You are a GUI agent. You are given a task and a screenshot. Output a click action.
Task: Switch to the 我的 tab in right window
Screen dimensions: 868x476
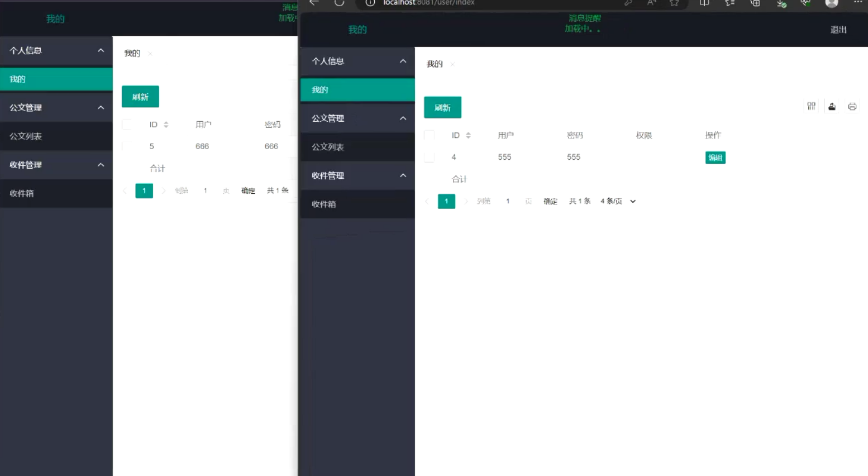[435, 64]
